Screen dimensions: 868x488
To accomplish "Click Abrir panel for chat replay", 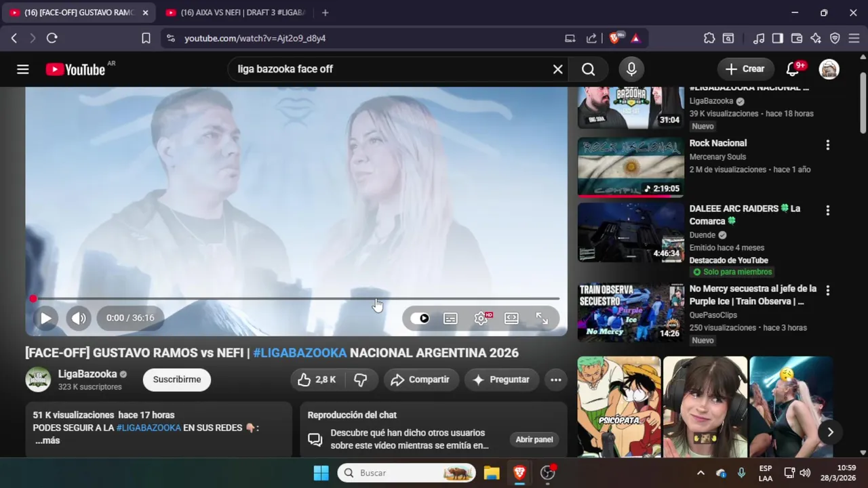I will point(534,440).
